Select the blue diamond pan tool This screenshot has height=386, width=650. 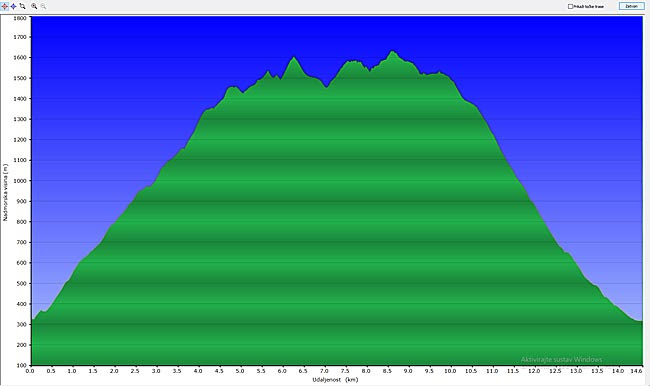tap(13, 6)
